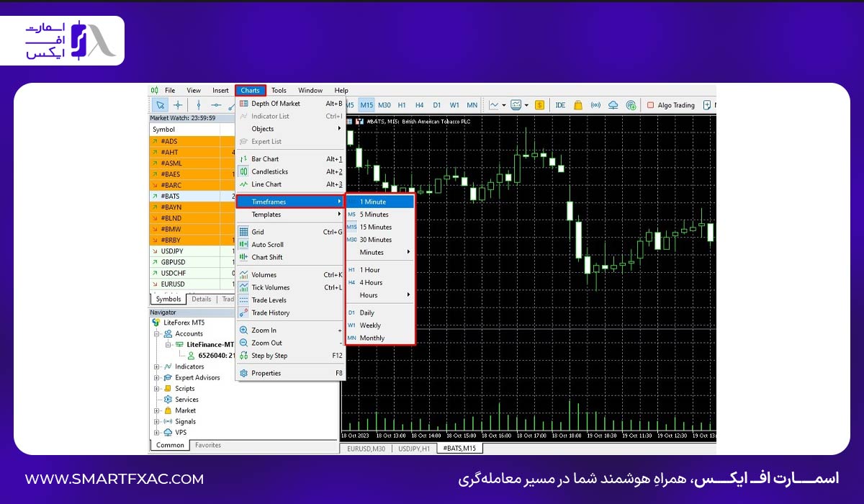The height and width of the screenshot is (504, 864).
Task: Open the Tools menu
Action: [279, 90]
